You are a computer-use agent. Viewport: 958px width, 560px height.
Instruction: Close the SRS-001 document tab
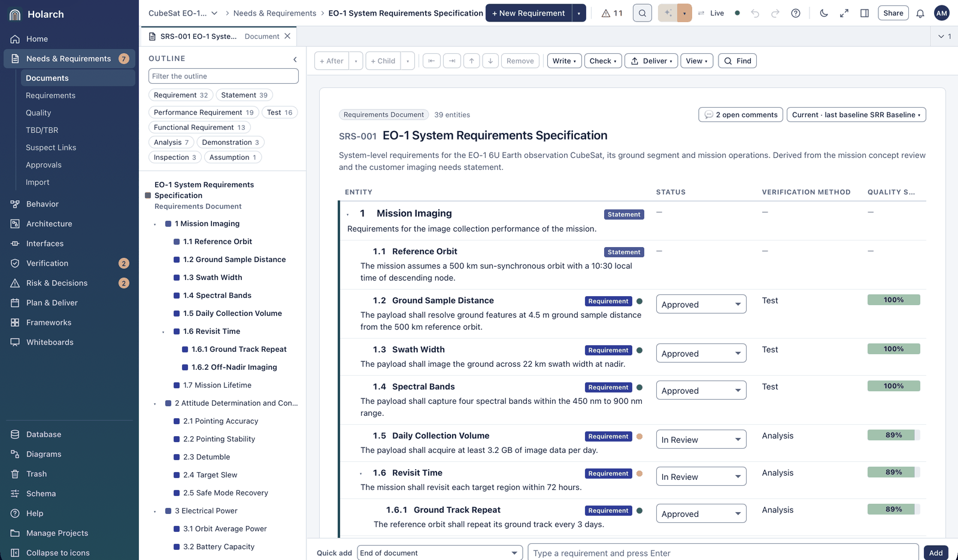pyautogui.click(x=287, y=36)
